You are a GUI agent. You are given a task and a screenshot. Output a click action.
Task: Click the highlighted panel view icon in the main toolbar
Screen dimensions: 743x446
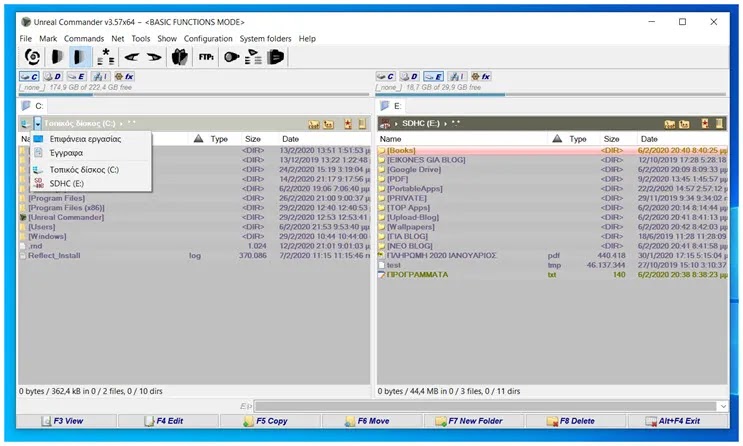coord(80,57)
